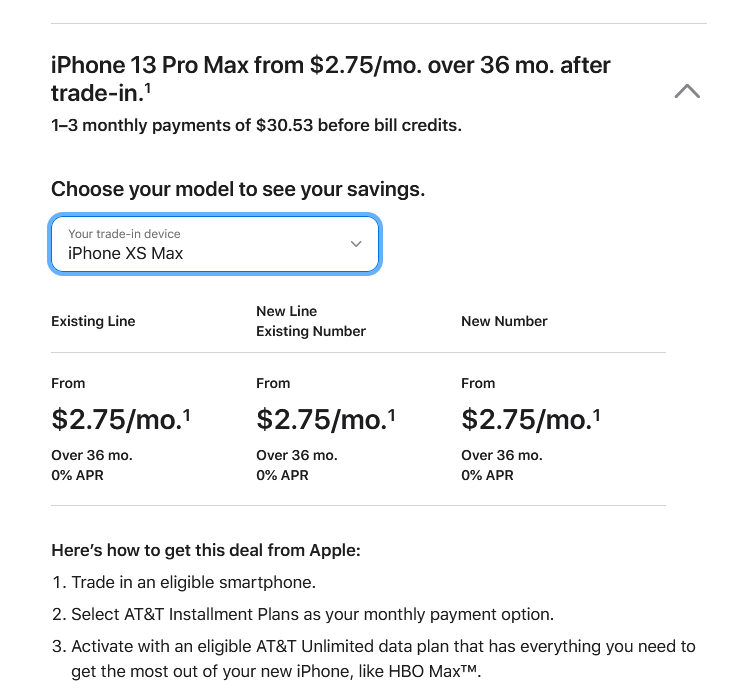Click the "Your trade-in device" field label
This screenshot has width=739, height=689.
click(124, 234)
